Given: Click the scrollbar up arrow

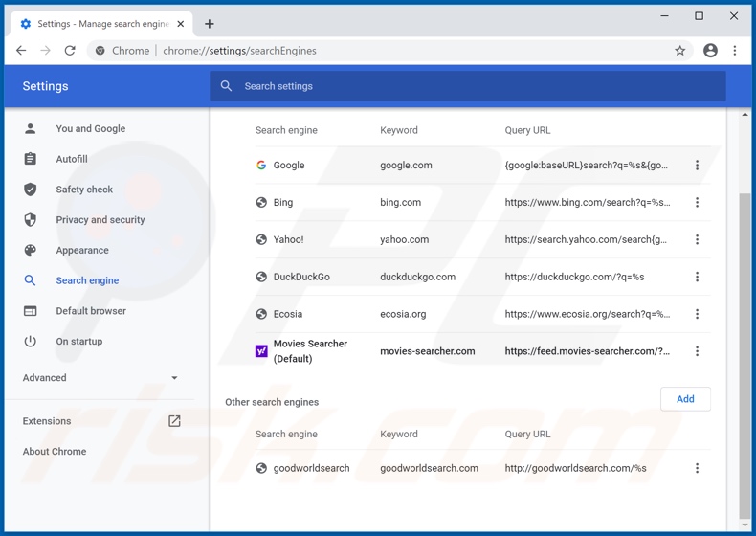Looking at the screenshot, I should tap(745, 114).
